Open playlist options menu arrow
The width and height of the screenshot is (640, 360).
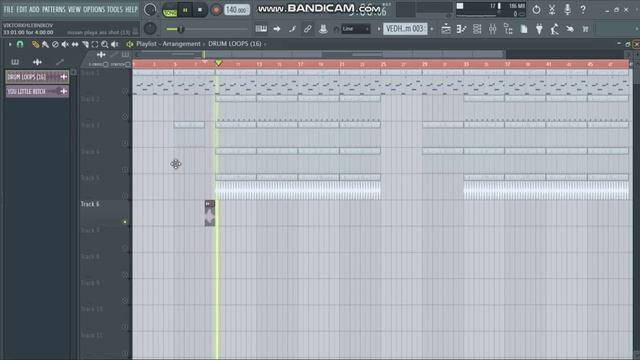click(10, 44)
